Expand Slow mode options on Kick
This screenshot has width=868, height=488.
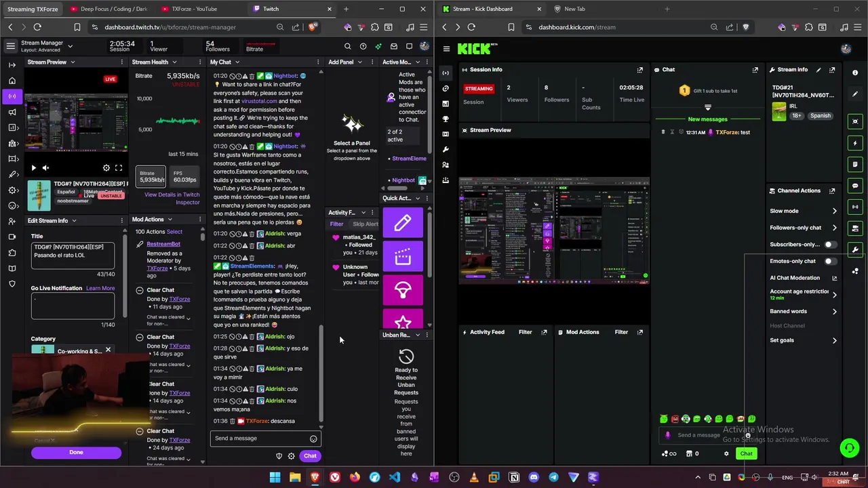[834, 211]
